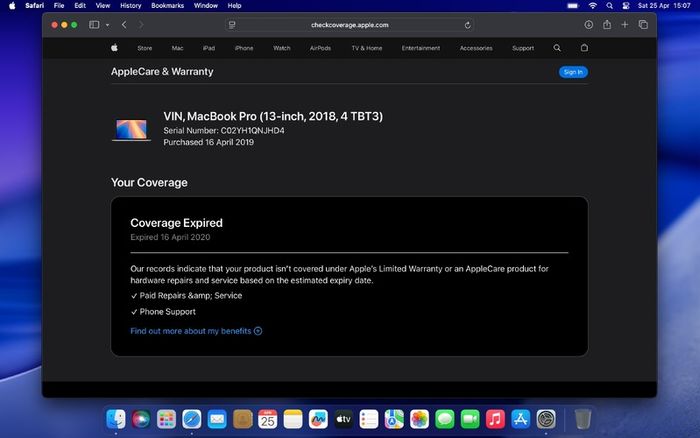Image resolution: width=700 pixels, height=438 pixels.
Task: Show Safari downloads
Action: (x=589, y=25)
